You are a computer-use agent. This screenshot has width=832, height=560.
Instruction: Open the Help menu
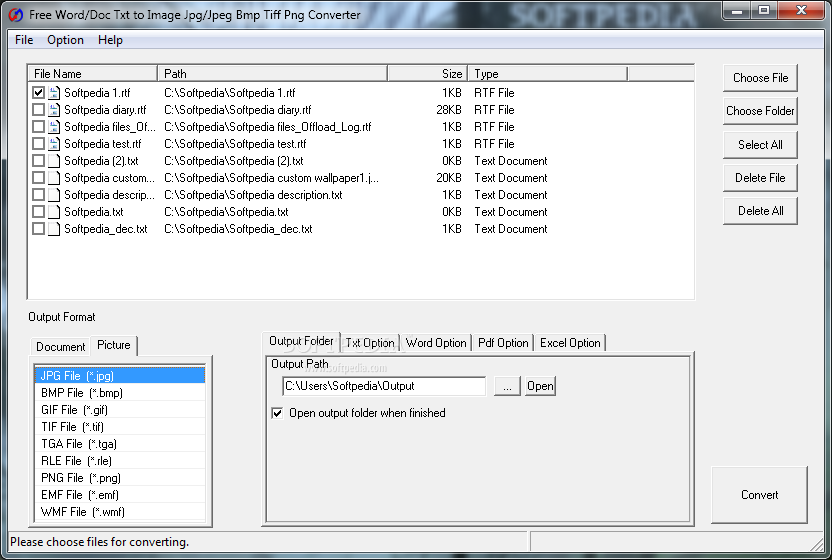pos(110,40)
